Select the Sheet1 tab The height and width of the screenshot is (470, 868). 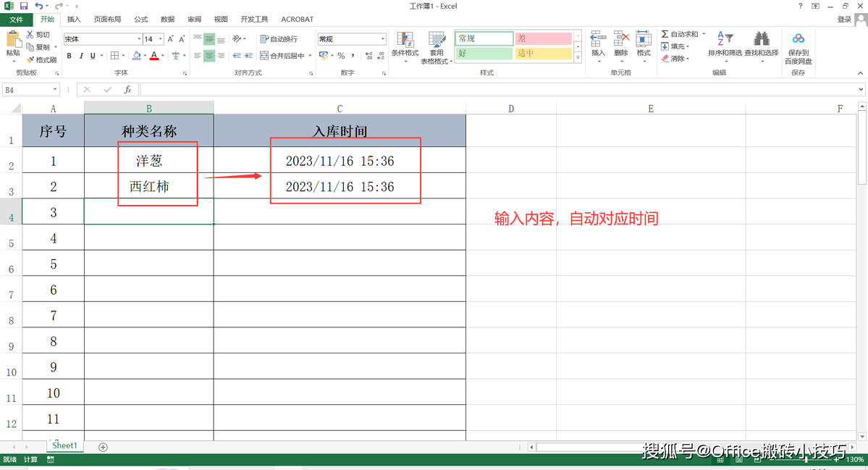click(64, 445)
